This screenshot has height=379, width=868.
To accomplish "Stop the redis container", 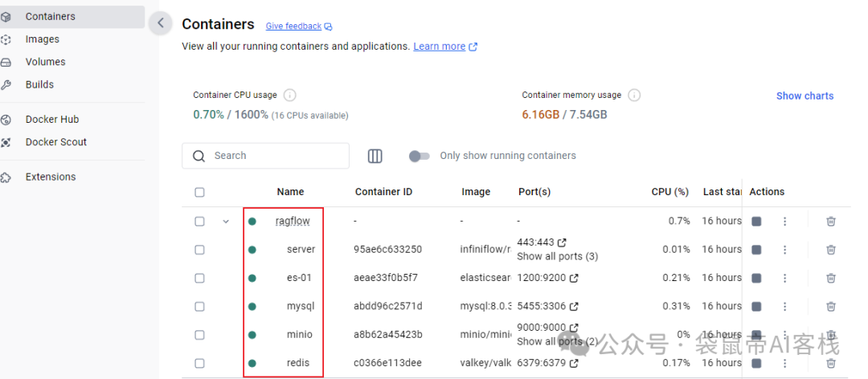I will tap(756, 363).
